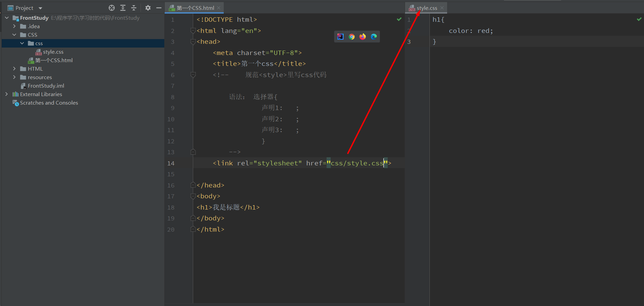
Task: Hide the Project tool window
Action: 159,8
